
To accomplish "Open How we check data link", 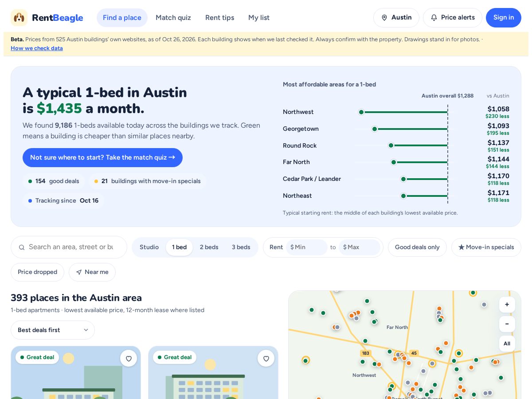I will point(37,48).
